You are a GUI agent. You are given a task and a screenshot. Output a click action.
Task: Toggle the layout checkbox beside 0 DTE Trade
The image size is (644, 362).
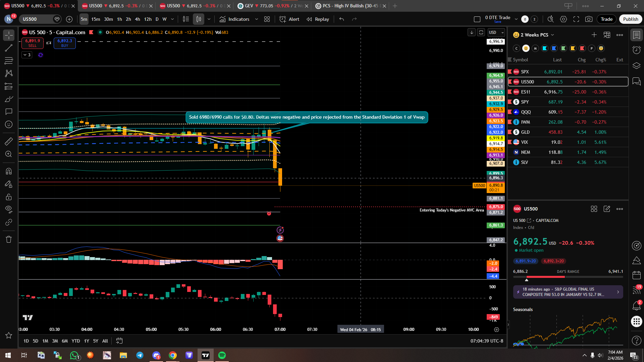[477, 19]
